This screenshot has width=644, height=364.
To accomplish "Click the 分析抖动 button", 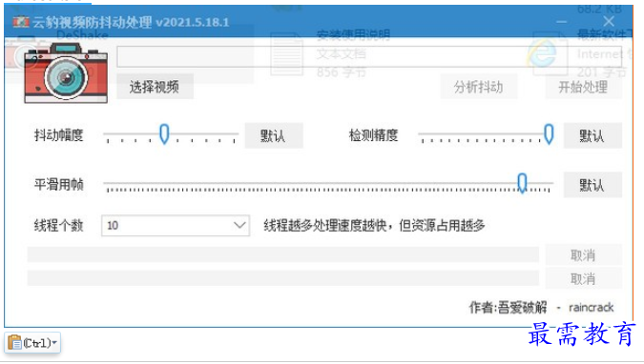I will (479, 87).
